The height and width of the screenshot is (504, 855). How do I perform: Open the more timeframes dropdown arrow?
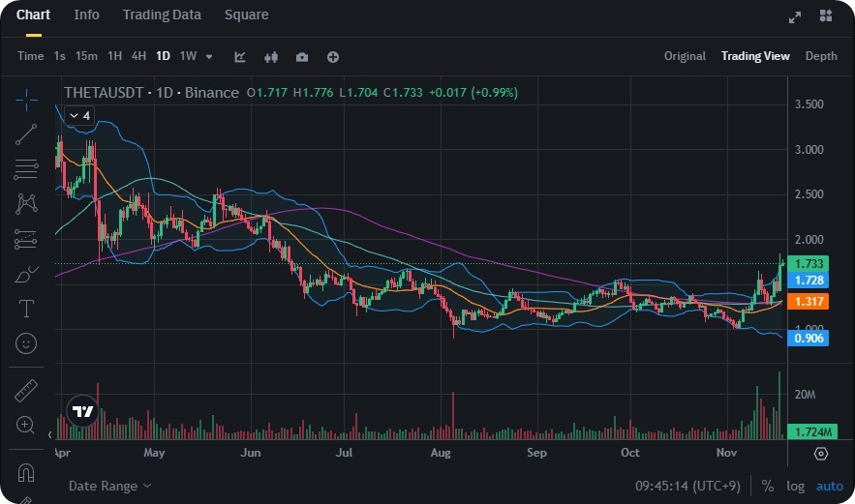pos(209,57)
